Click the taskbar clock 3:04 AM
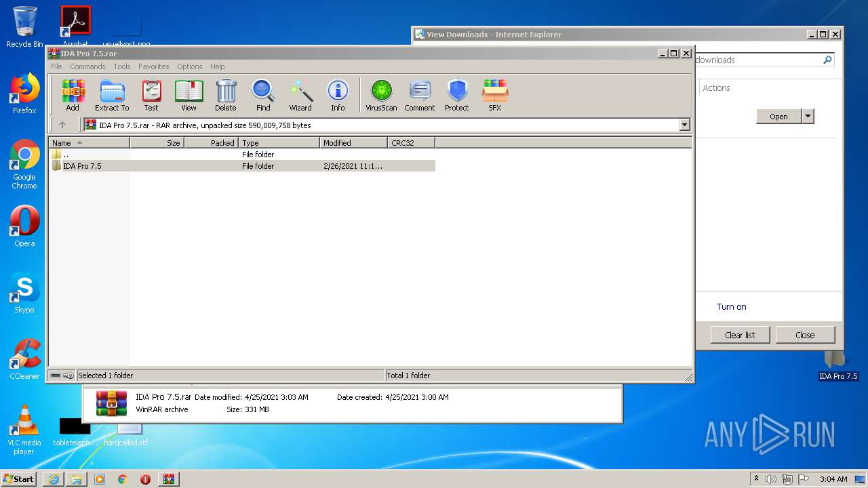The image size is (868, 488). point(833,479)
